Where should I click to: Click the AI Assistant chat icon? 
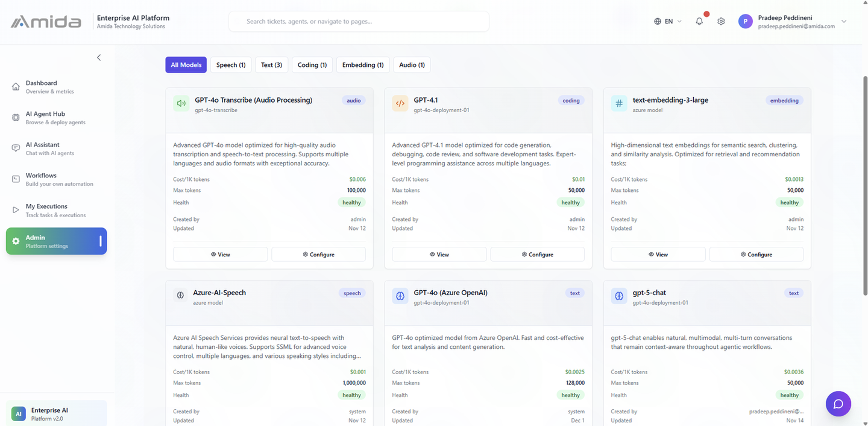coord(16,148)
